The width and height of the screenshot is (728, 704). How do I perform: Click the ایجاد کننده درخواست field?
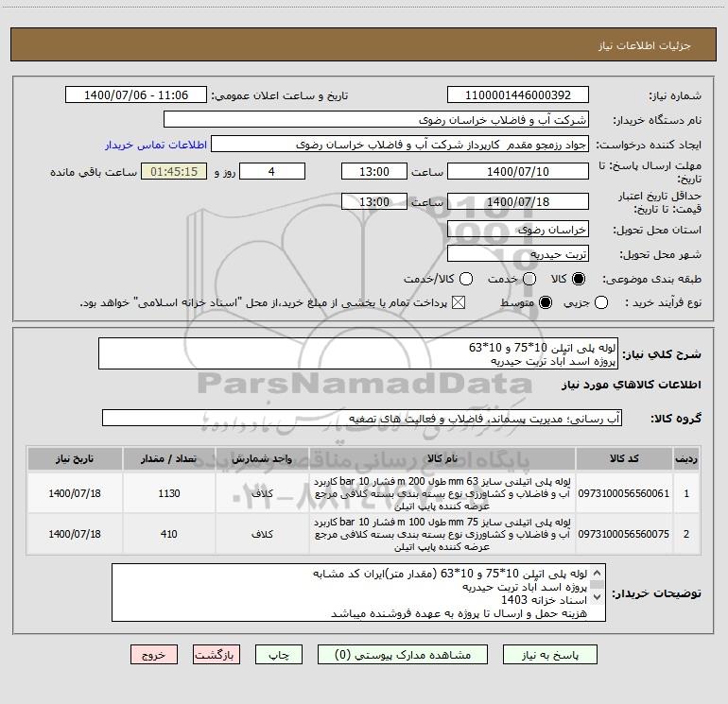pos(400,144)
